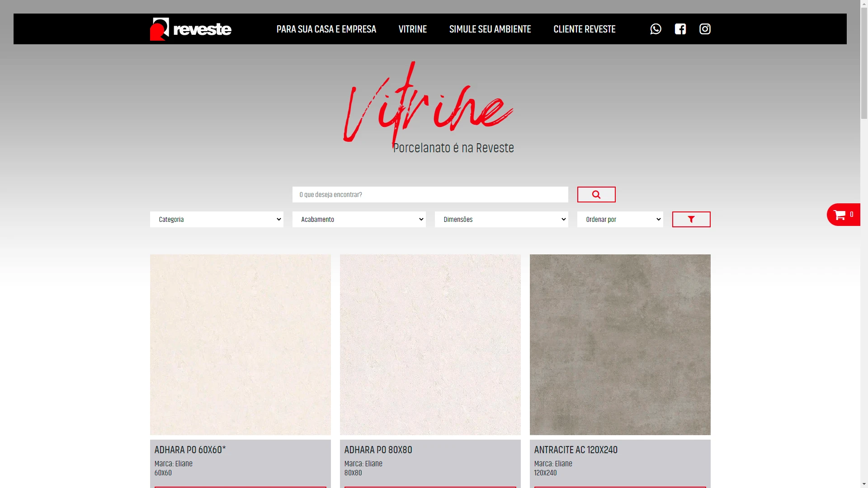Click 'Marca: Eliane' under Antracite AC 120X240
Screen dimensions: 868x488
tap(553, 464)
